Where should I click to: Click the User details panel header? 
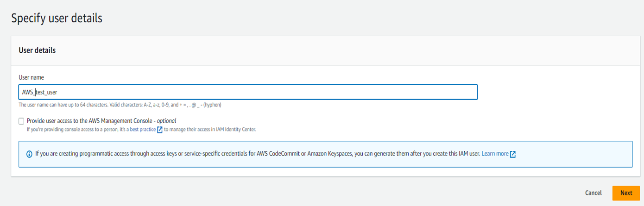[x=37, y=50]
